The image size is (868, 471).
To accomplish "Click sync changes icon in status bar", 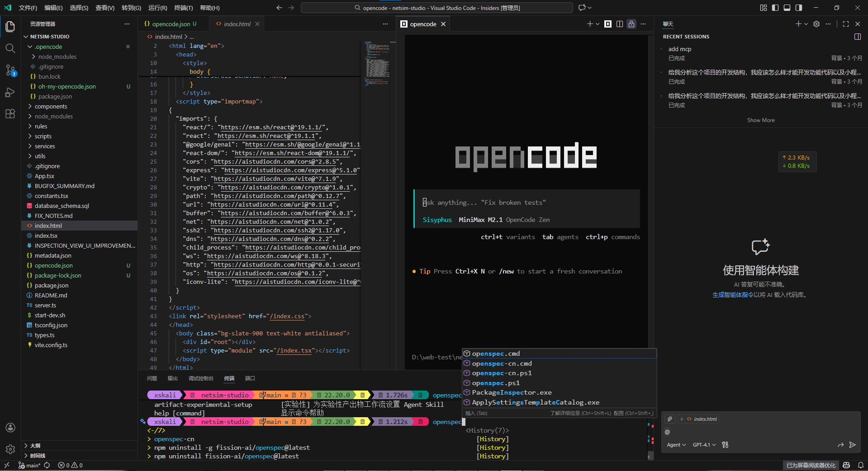I will [47, 465].
